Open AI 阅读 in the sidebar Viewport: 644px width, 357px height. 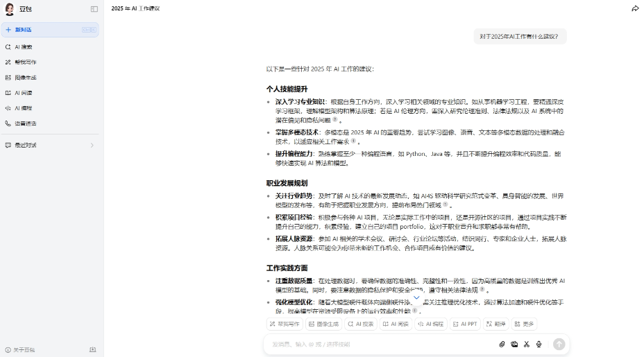(50, 93)
